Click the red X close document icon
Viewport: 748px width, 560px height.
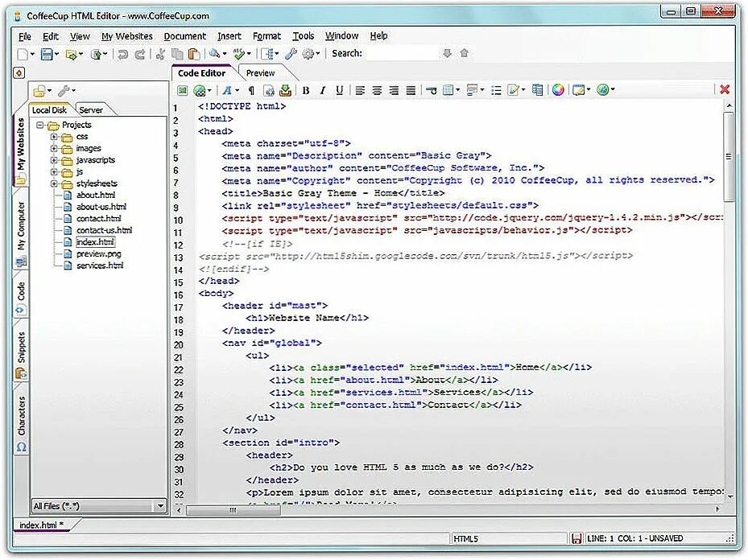(725, 89)
